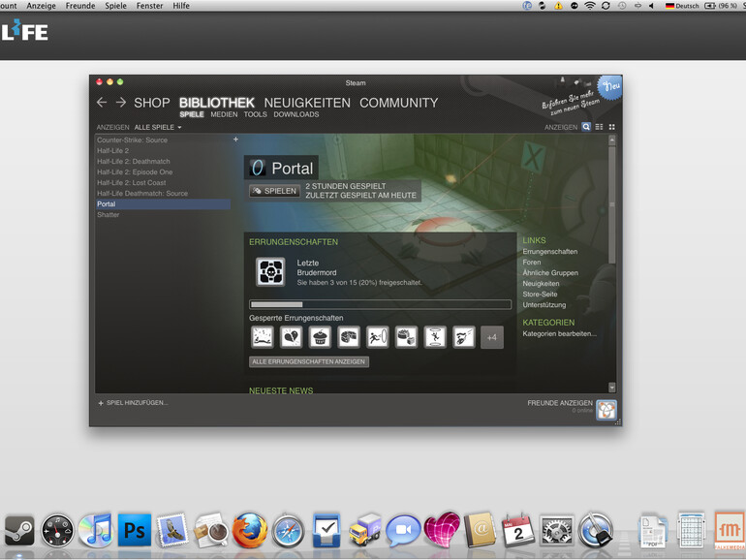This screenshot has width=746, height=560.
Task: Expand the +4 more locked achievements tile
Action: click(491, 337)
